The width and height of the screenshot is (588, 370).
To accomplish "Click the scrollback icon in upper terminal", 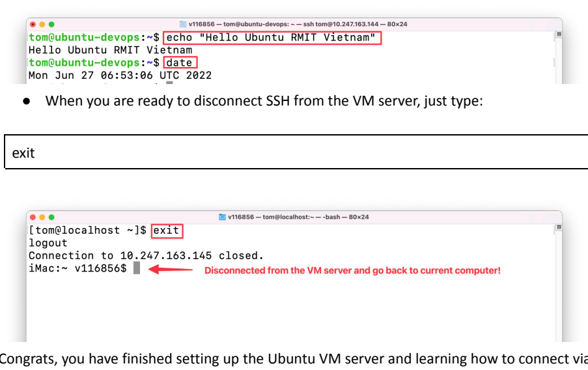I will pyautogui.click(x=559, y=35).
